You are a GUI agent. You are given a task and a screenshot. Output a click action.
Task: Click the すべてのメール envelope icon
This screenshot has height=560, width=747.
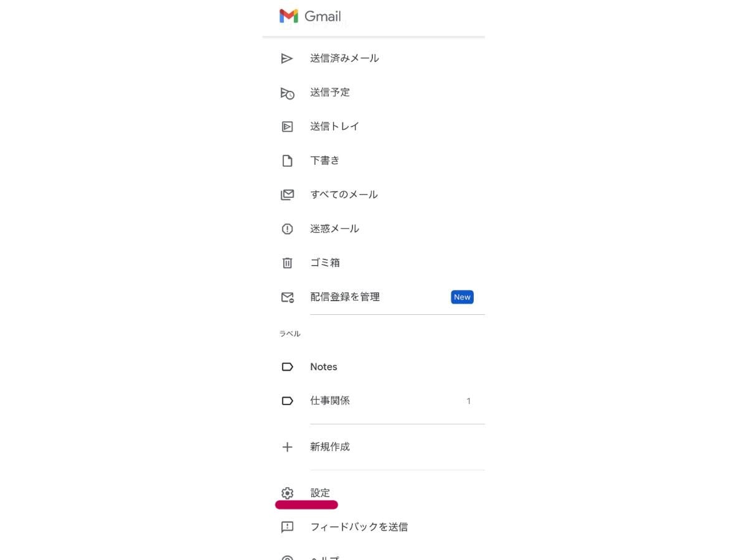click(x=287, y=194)
